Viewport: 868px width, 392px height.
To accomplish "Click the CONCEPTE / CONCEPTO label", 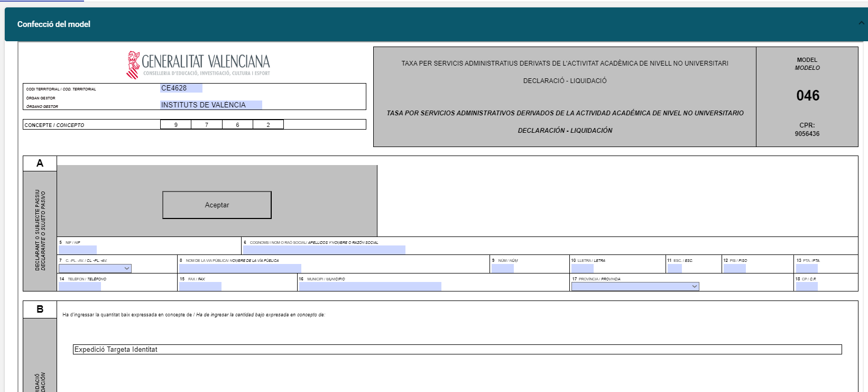I will tap(54, 125).
